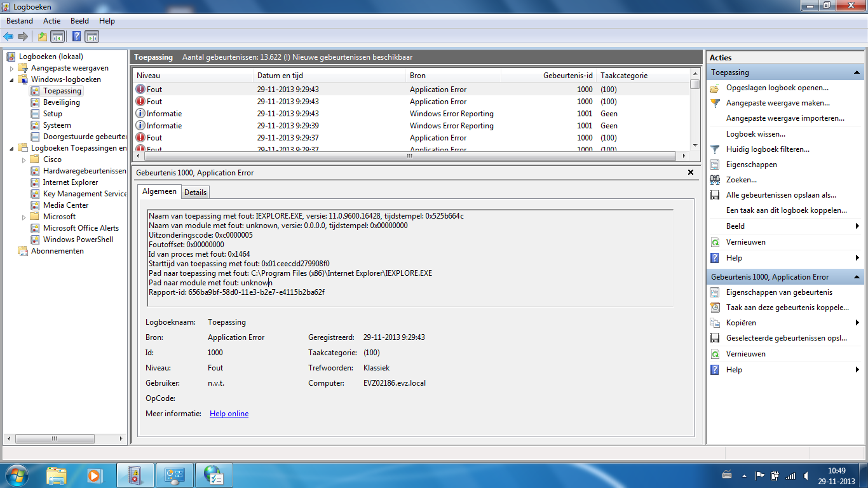Image resolution: width=868 pixels, height=488 pixels.
Task: Expand the Microsoft tree node
Action: [24, 217]
